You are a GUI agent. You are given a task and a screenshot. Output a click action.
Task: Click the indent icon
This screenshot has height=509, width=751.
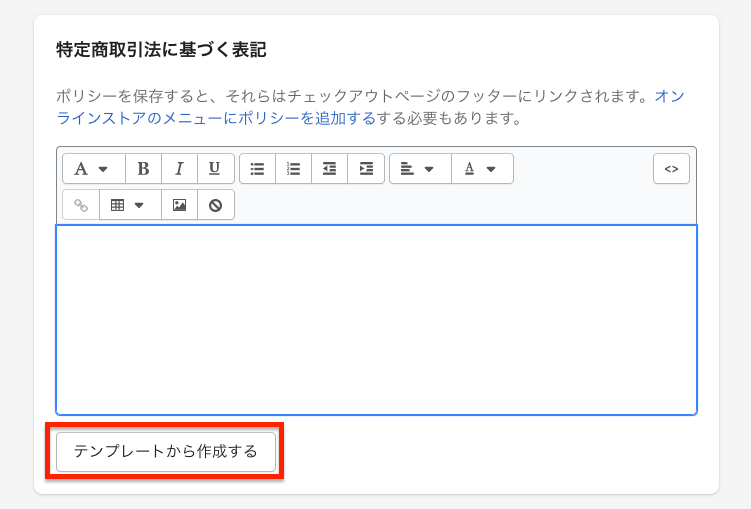click(x=366, y=169)
